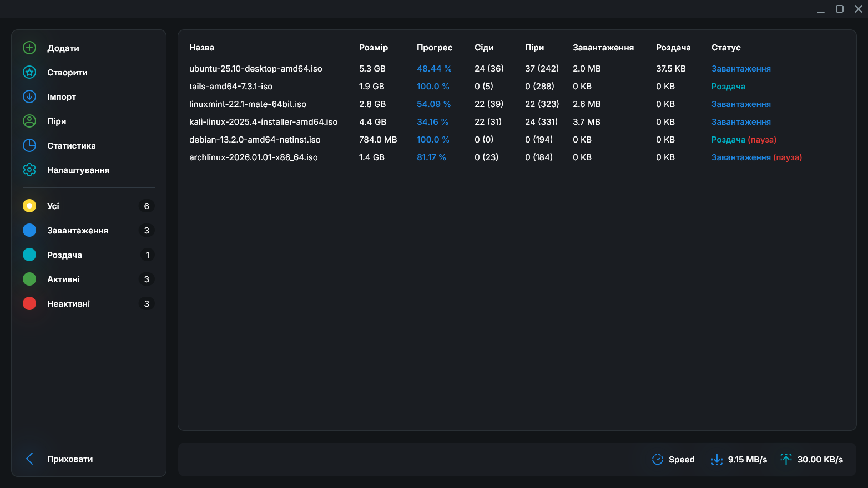
Task: Select the green Активні filter
Action: point(29,279)
